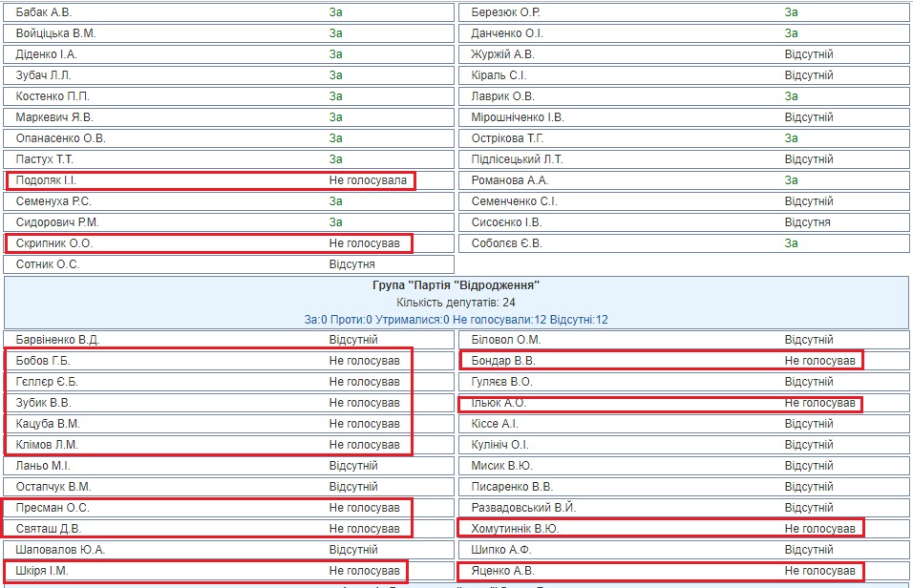Click 'Відсутній' status beside Журжій А.В.
This screenshot has height=588, width=913.
(809, 54)
